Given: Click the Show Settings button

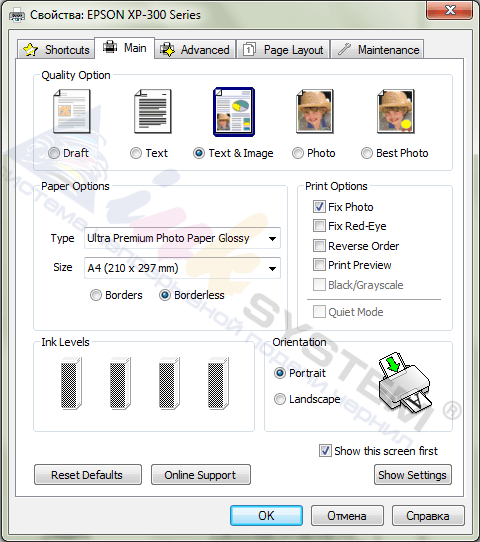Looking at the screenshot, I should [x=413, y=475].
